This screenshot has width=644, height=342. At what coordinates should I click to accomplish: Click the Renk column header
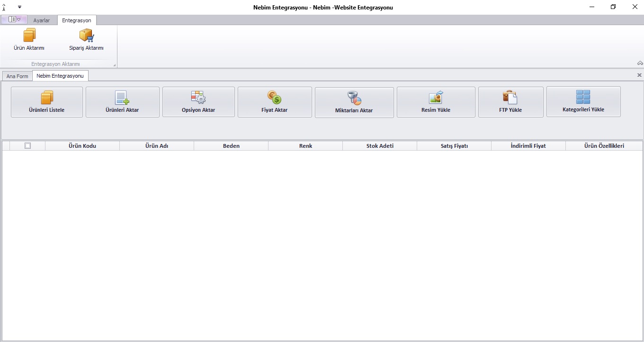(x=305, y=146)
